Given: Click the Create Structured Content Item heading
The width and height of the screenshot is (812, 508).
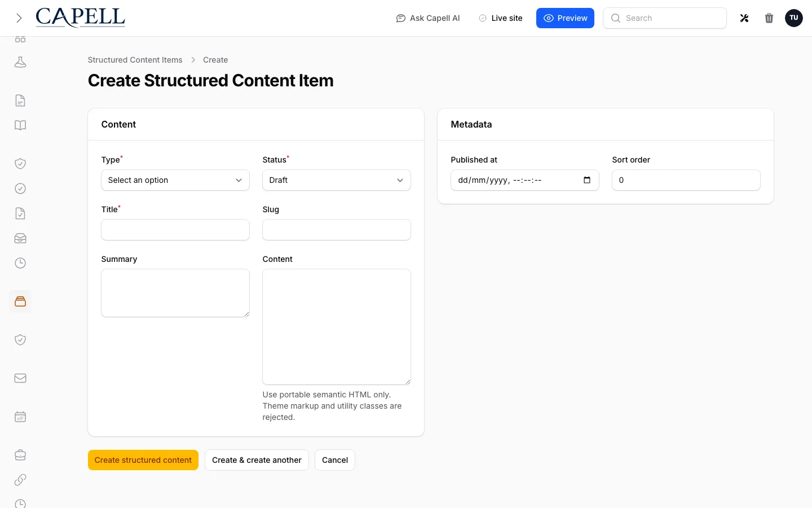Looking at the screenshot, I should click(210, 81).
